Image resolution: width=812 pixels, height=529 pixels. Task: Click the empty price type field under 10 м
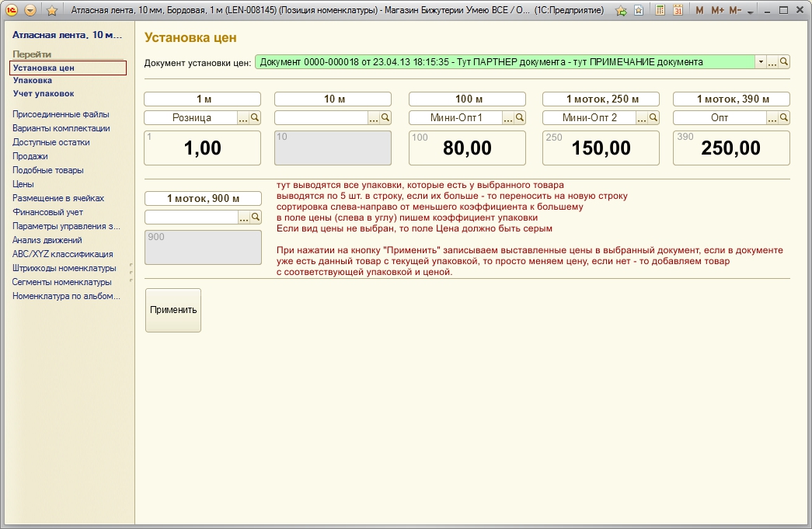tap(321, 118)
